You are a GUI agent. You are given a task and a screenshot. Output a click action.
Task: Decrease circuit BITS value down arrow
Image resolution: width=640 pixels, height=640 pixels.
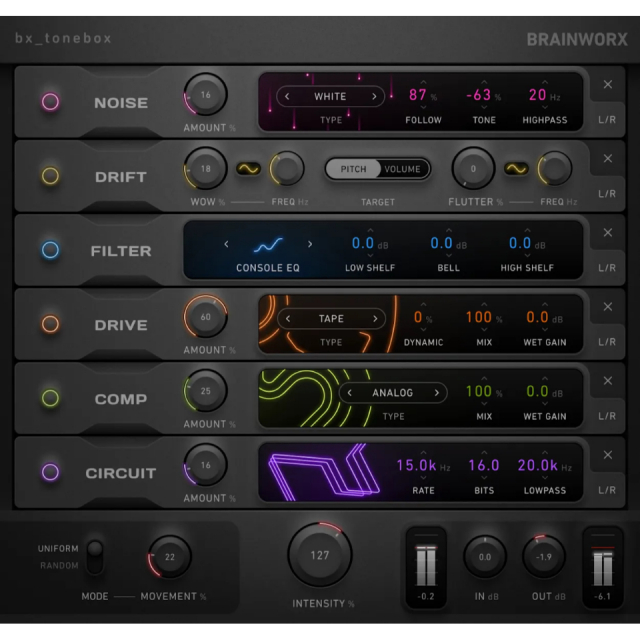click(x=484, y=478)
